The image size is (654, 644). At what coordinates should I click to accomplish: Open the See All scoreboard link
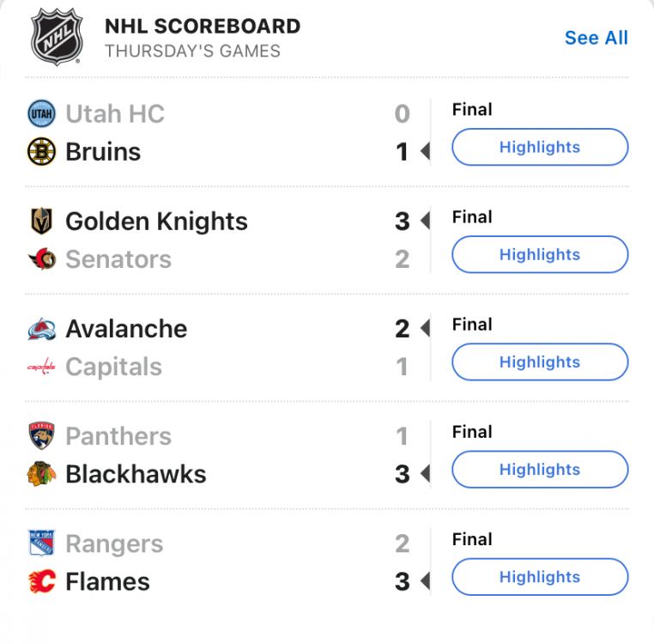click(596, 38)
